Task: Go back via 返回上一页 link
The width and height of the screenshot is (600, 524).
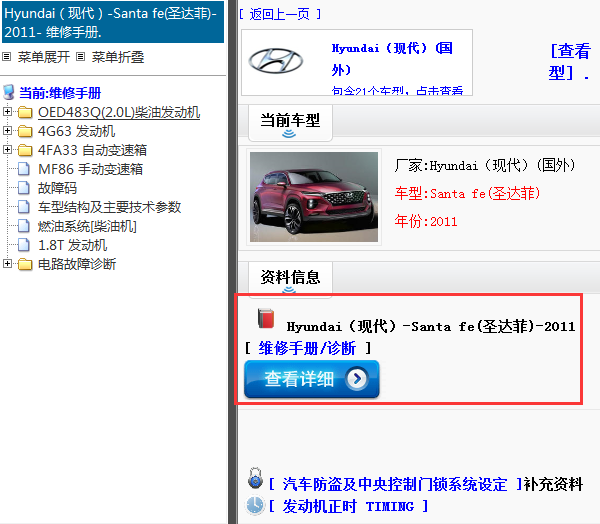Action: coord(280,14)
